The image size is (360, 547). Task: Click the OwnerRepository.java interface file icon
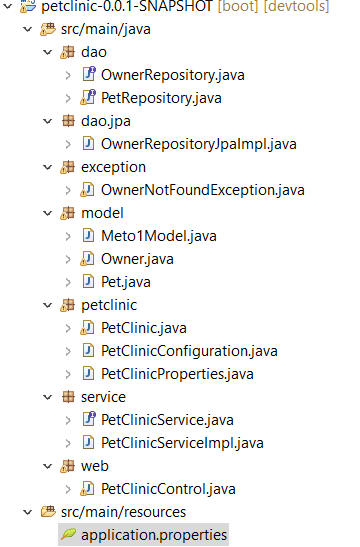89,74
